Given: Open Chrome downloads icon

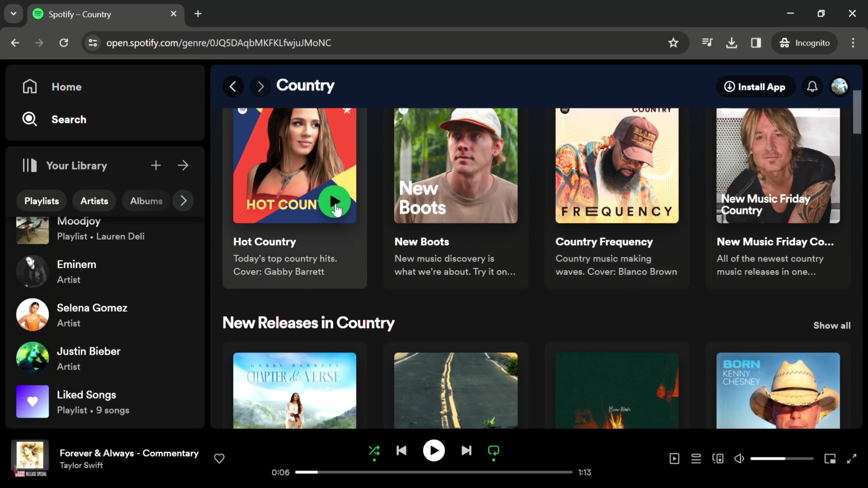Looking at the screenshot, I should [x=731, y=43].
